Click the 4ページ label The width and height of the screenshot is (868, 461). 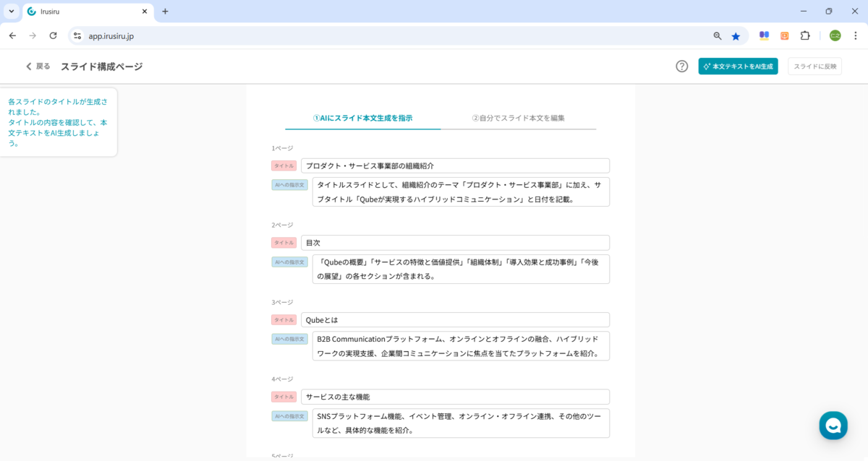(282, 379)
